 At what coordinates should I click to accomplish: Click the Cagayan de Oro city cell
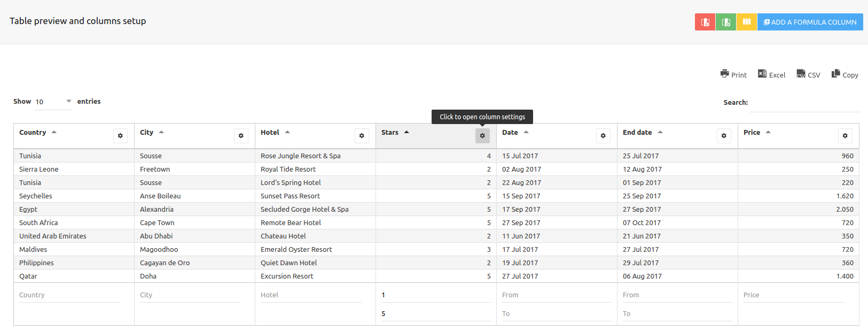click(194, 263)
